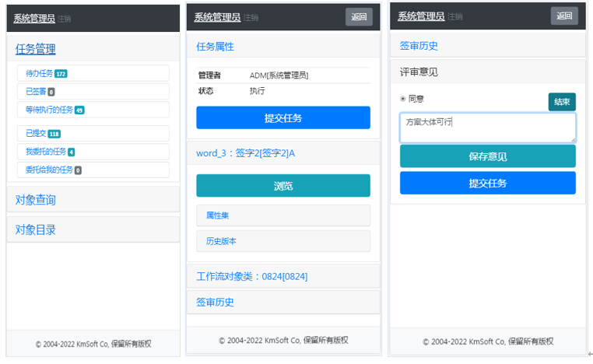Click the review comment text box
This screenshot has width=593, height=364.
tap(487, 128)
